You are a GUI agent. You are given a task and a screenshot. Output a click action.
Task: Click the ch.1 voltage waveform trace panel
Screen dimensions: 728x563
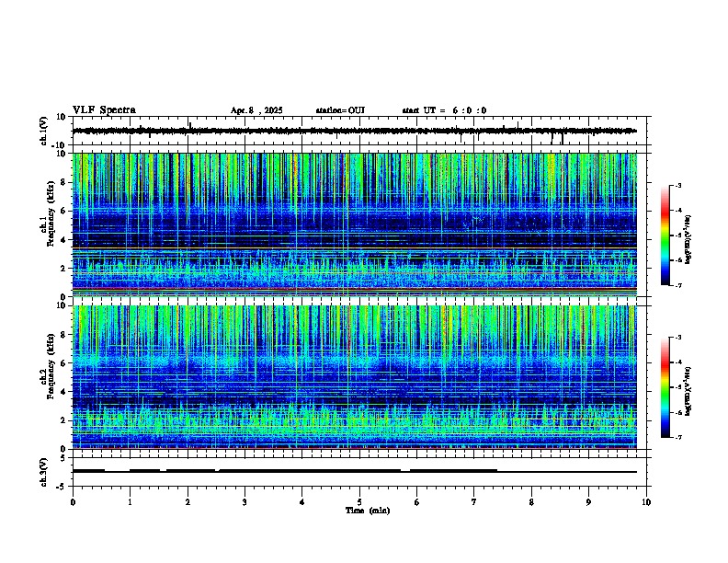[359, 131]
